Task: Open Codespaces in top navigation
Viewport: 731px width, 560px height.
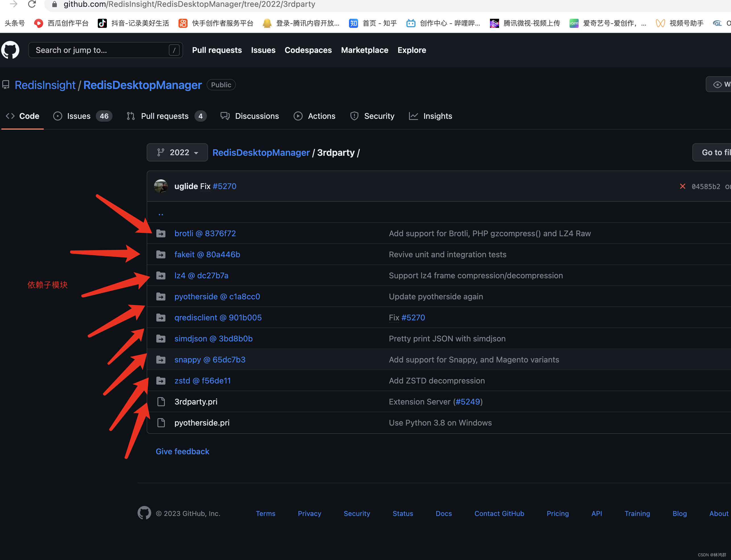Action: pyautogui.click(x=308, y=50)
